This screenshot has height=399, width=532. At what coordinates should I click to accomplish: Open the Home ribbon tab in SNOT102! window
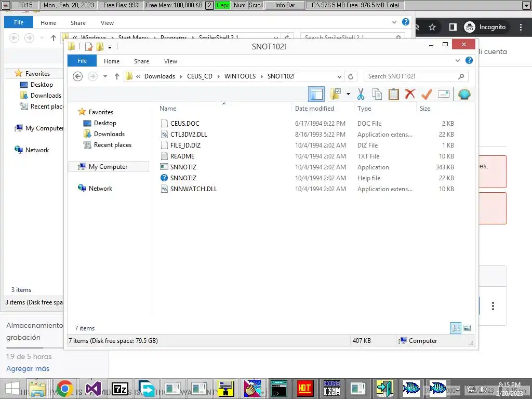tap(112, 61)
